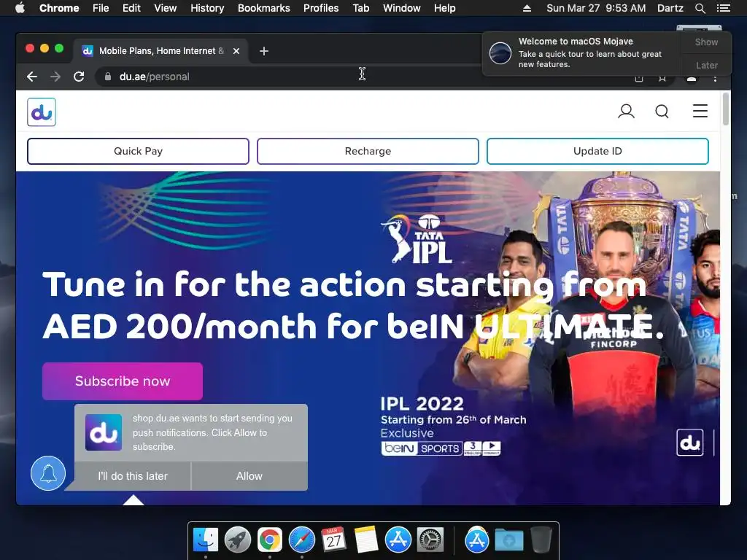Viewport: 747px width, 560px height.
Task: Click the lock icon in address bar
Action: click(108, 77)
